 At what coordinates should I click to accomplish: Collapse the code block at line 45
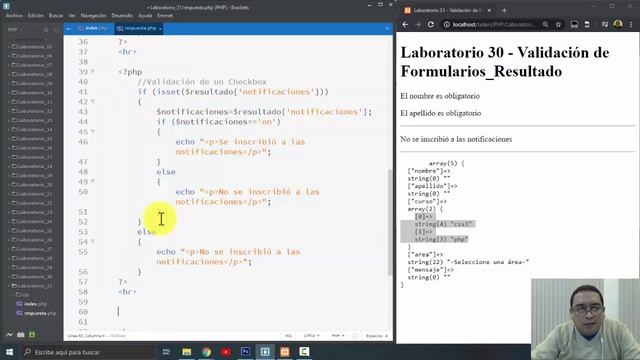pyautogui.click(x=93, y=131)
